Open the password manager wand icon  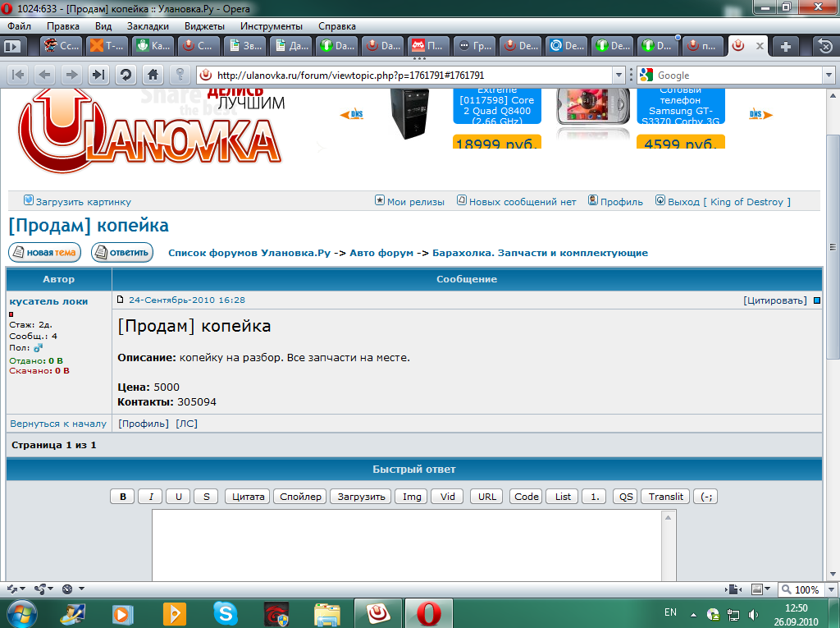181,75
